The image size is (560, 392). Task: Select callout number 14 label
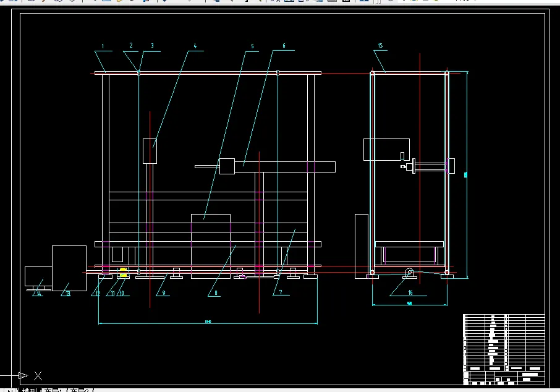click(x=39, y=294)
